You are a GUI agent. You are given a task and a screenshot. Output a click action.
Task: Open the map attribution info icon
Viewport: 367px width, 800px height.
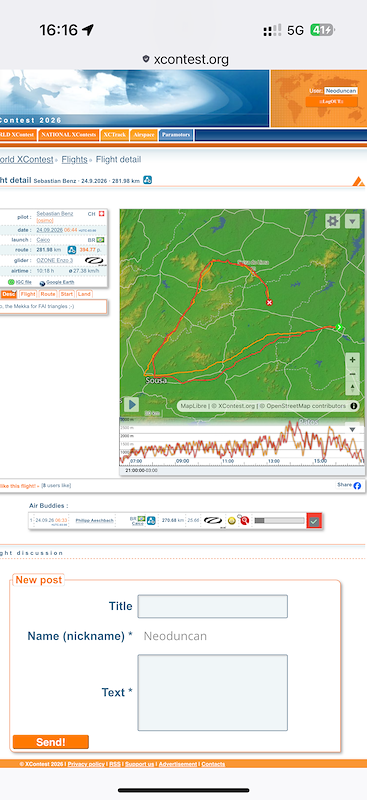pos(354,406)
